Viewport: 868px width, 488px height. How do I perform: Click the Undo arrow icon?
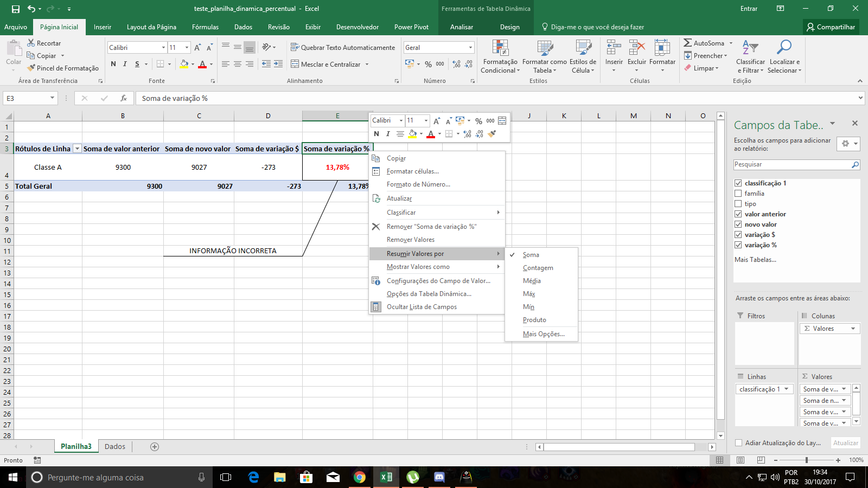(x=31, y=9)
